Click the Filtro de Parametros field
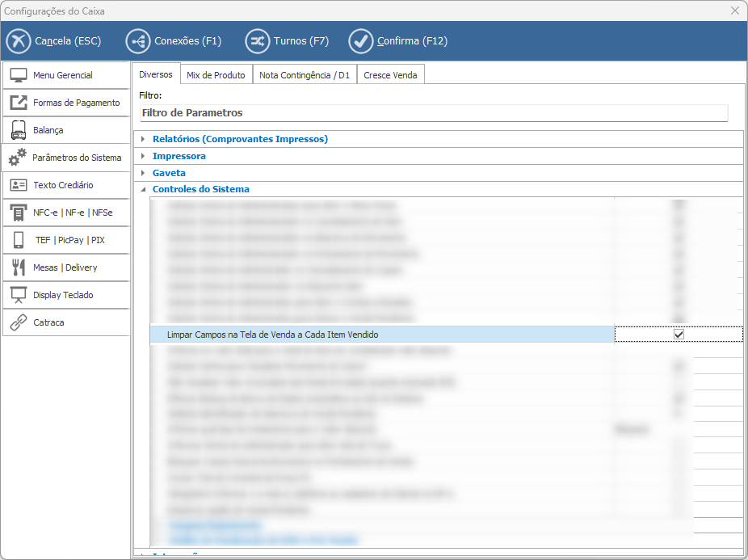The width and height of the screenshot is (748, 560). click(x=433, y=113)
